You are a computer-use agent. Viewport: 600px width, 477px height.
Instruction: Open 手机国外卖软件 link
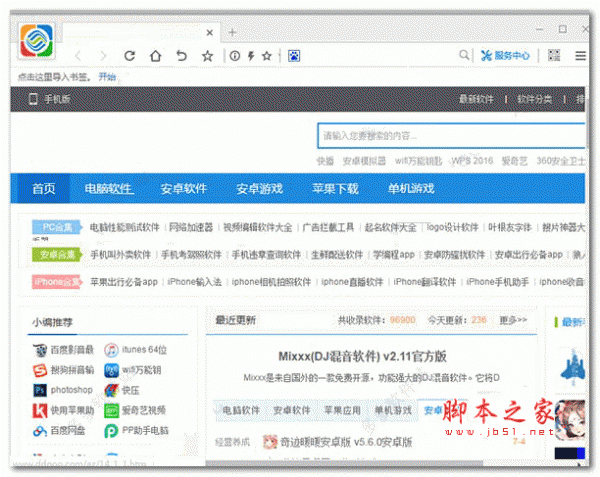point(121,255)
